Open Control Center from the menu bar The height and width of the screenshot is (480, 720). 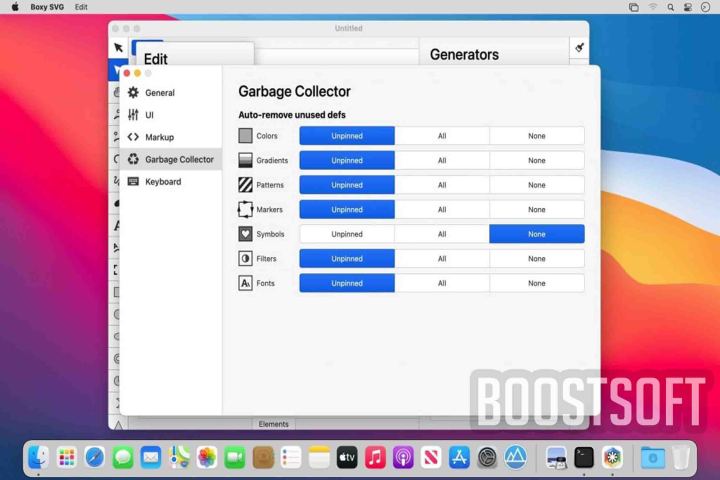[687, 7]
